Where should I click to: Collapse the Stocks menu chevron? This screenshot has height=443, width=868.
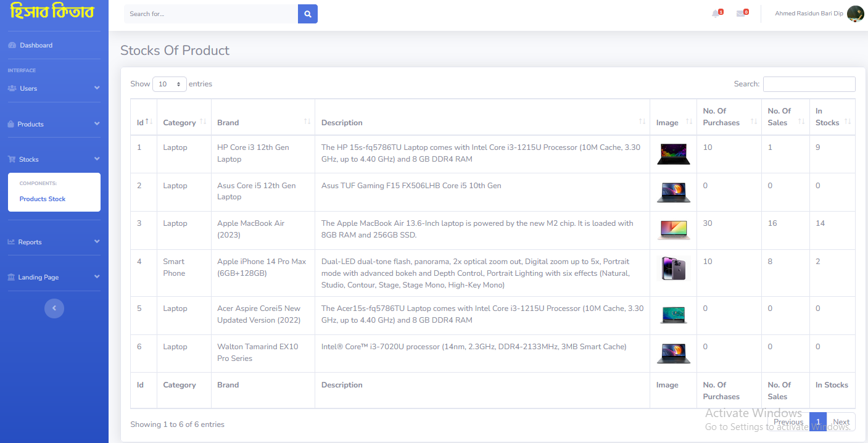click(x=97, y=159)
